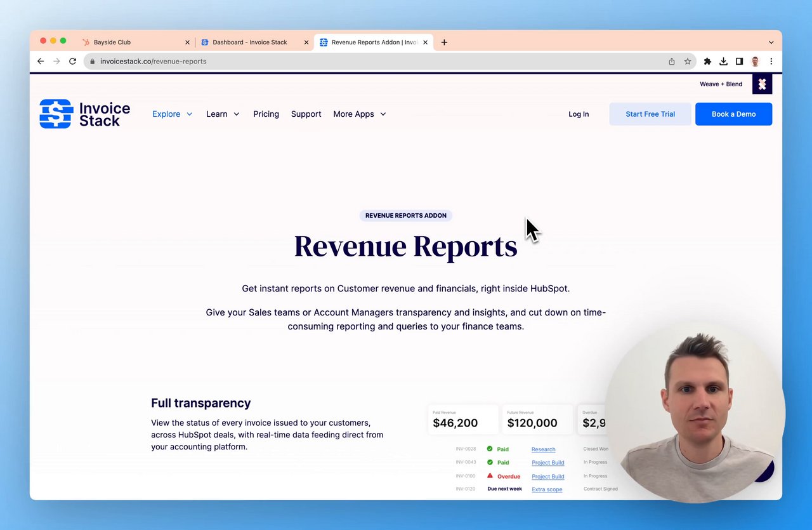
Task: Toggle the browser side panel icon
Action: point(739,62)
